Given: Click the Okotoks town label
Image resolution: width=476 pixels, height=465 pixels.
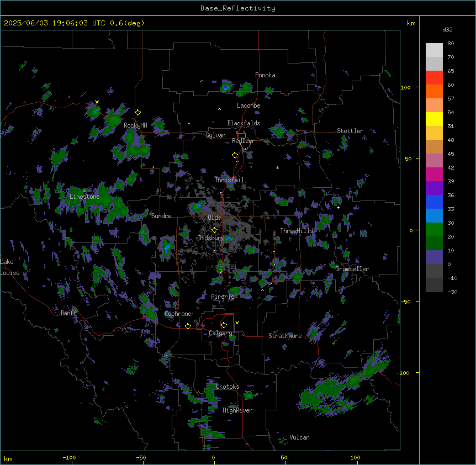Looking at the screenshot, I should click(x=228, y=387).
